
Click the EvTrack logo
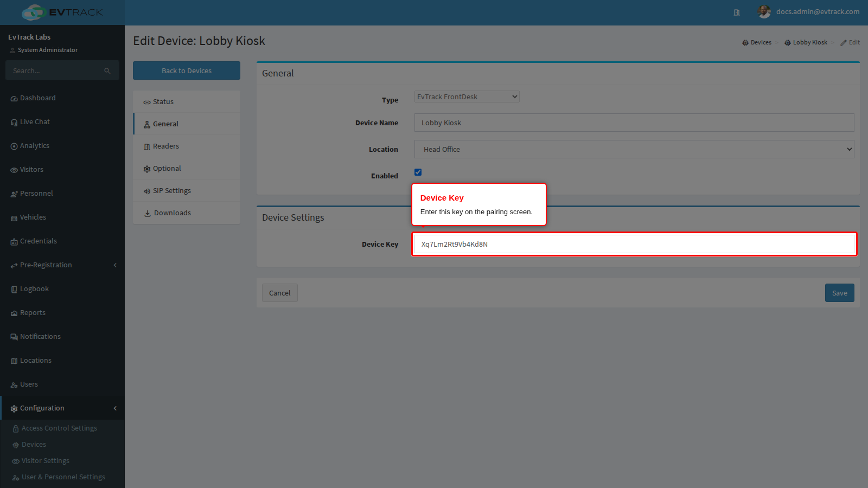[x=62, y=12]
